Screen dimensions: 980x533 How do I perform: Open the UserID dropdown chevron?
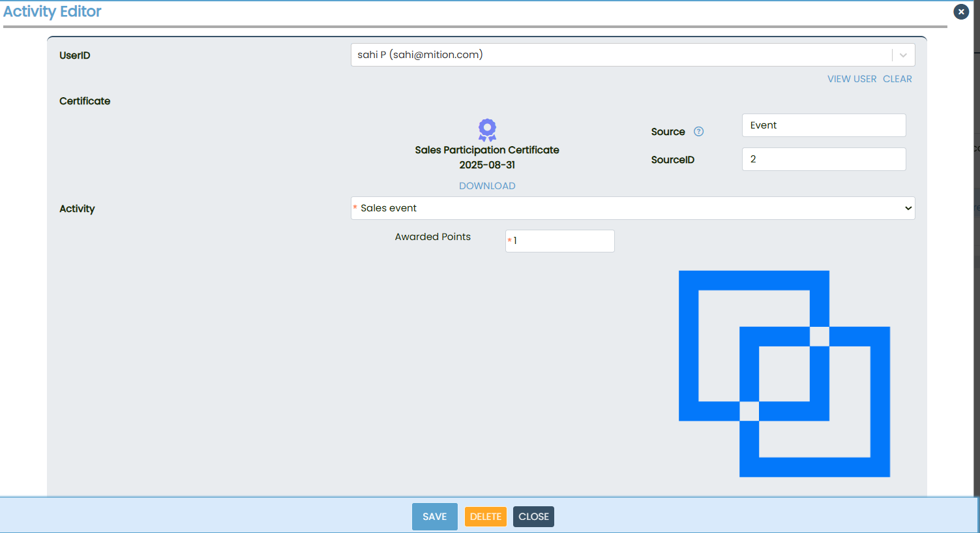[903, 55]
